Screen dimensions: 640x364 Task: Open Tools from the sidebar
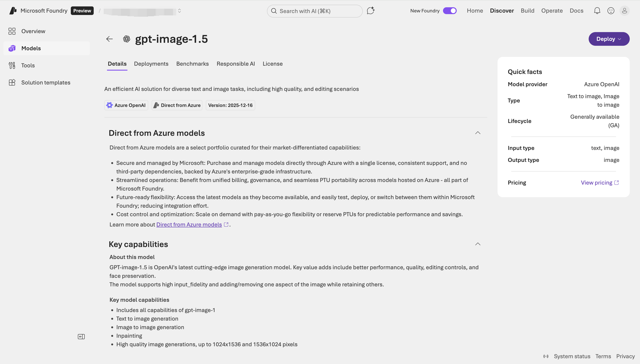point(28,65)
